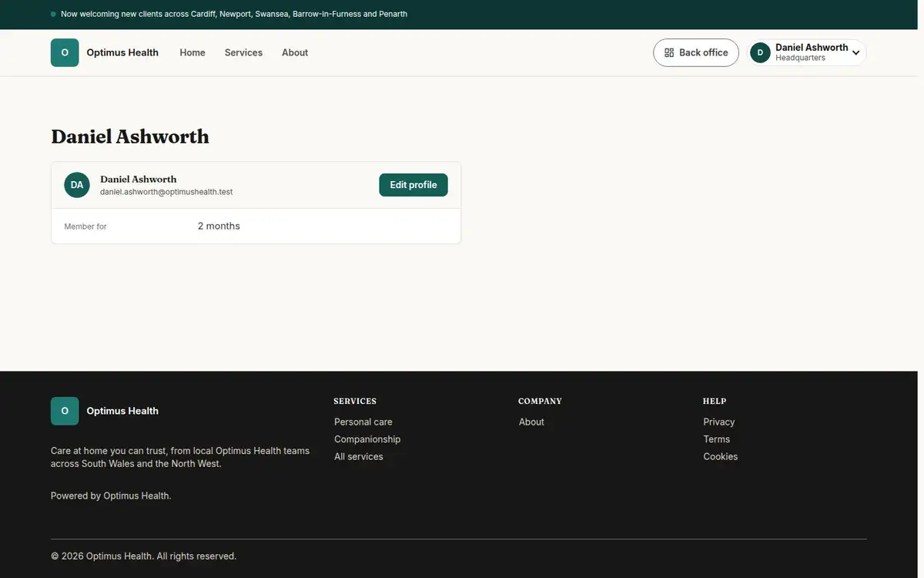Viewport: 924px width, 578px height.
Task: Click the 'Powered by Optimus Health.' text
Action: click(x=111, y=496)
